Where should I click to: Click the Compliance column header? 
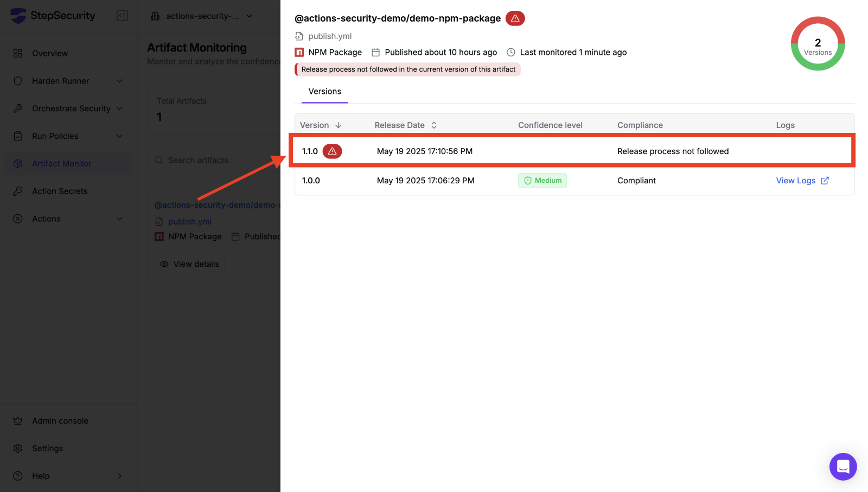(x=640, y=125)
